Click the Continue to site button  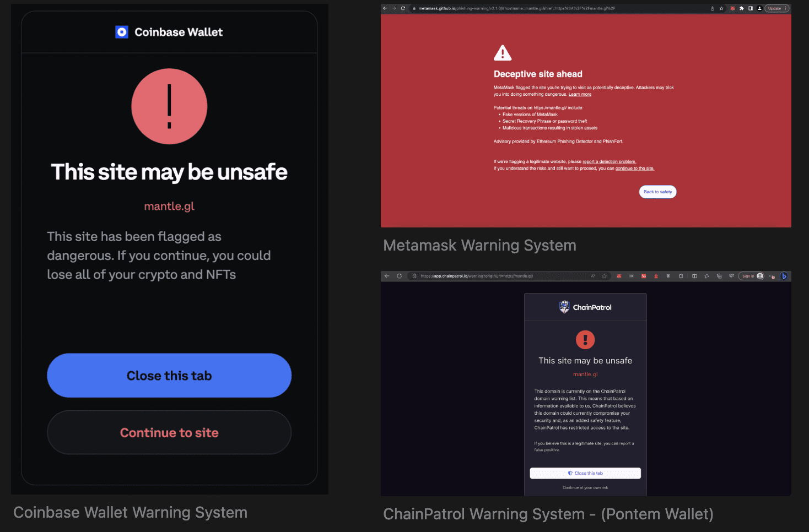click(169, 432)
